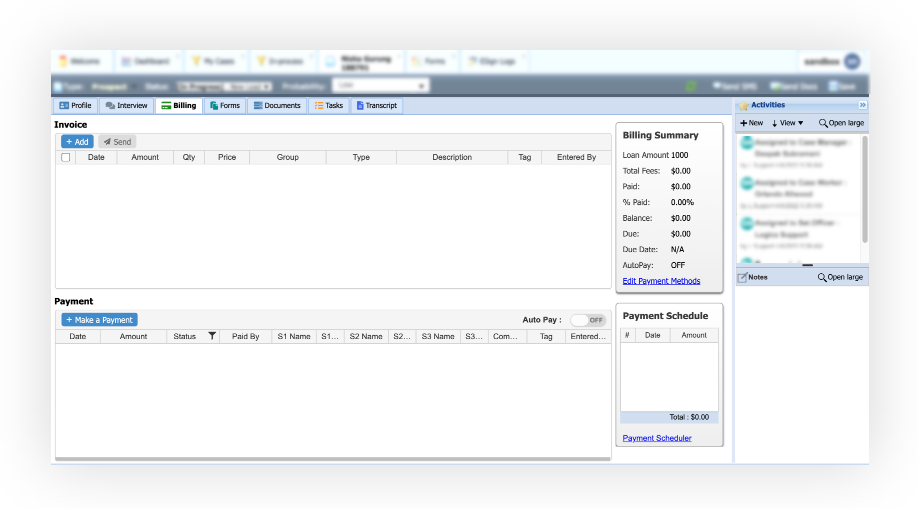This screenshot has height=508, width=918.
Task: Click the payment Paid By column header
Action: click(x=245, y=337)
